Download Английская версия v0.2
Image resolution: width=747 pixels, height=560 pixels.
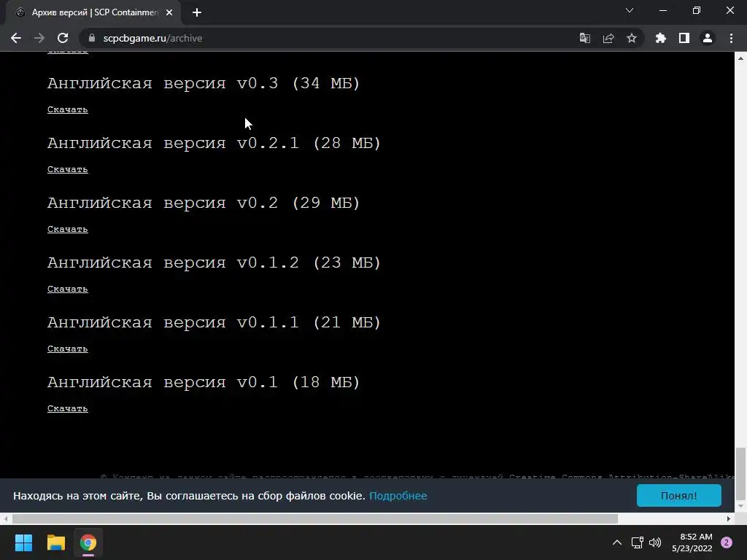68,229
